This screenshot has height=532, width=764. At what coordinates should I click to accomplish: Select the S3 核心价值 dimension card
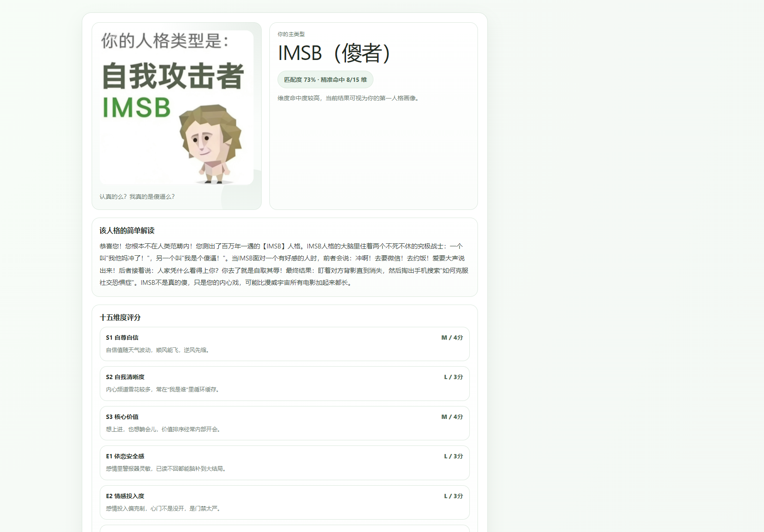coord(284,423)
